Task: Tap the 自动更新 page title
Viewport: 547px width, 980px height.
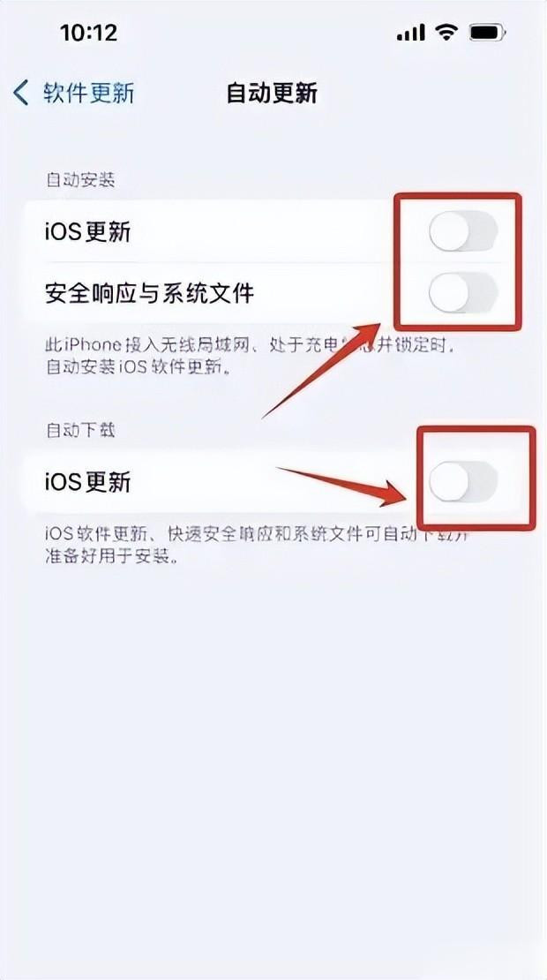Action: [x=272, y=93]
